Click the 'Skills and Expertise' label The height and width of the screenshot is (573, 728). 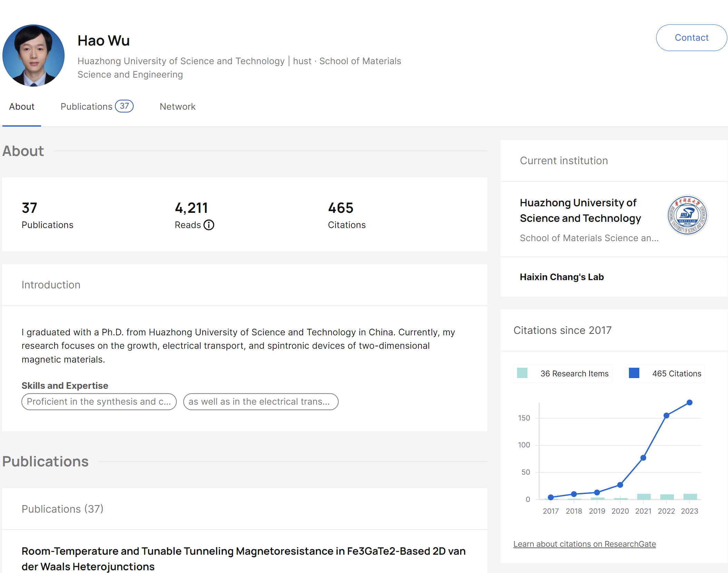pyautogui.click(x=65, y=386)
